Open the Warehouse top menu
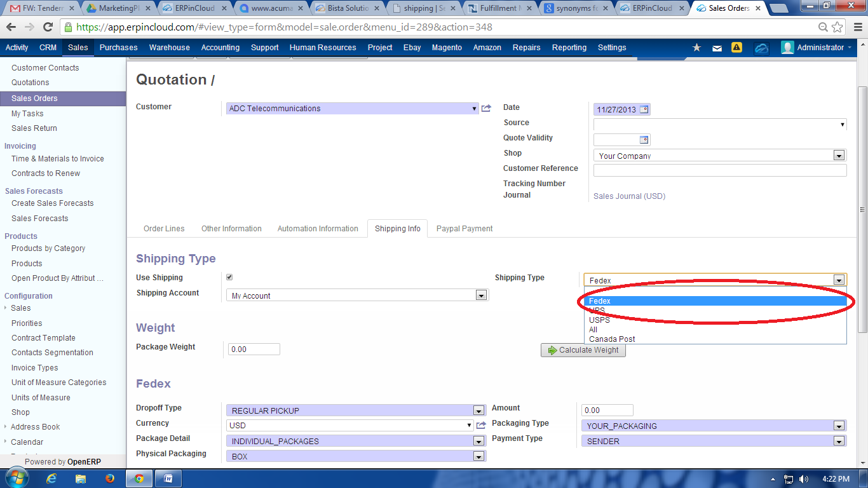Screen dimensions: 868x488 tap(169, 48)
